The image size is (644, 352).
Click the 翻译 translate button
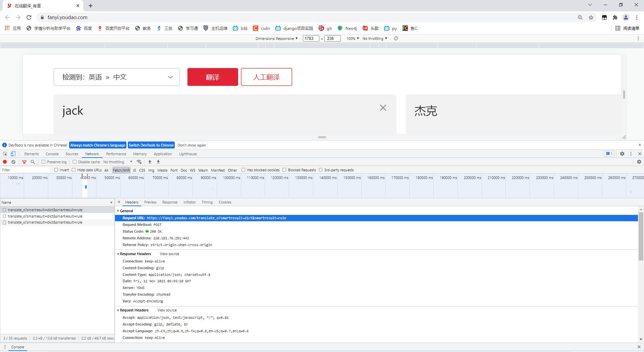[213, 77]
